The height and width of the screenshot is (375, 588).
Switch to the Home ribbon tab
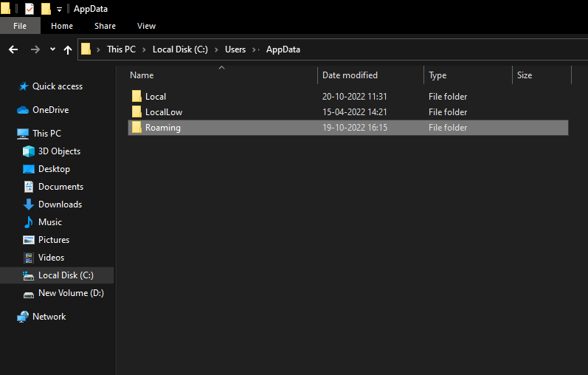62,26
